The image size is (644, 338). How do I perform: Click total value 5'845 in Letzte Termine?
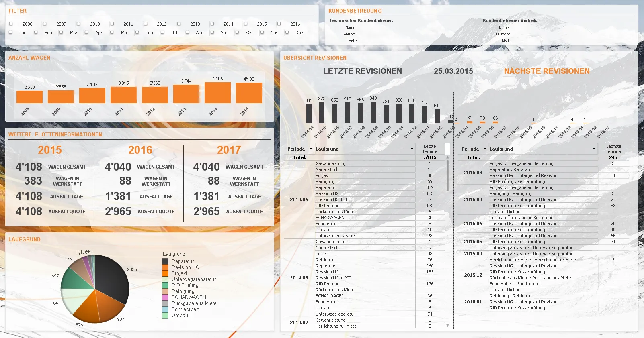pyautogui.click(x=430, y=157)
